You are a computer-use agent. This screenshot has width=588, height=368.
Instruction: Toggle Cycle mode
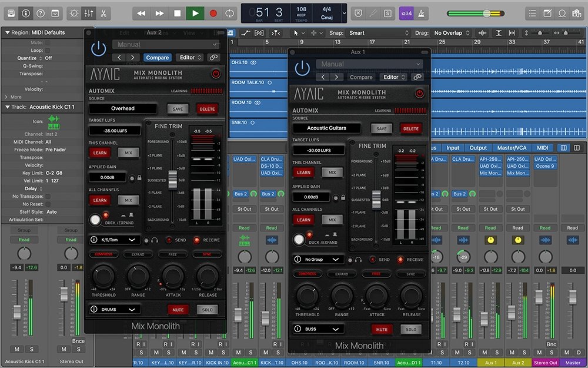click(x=229, y=14)
